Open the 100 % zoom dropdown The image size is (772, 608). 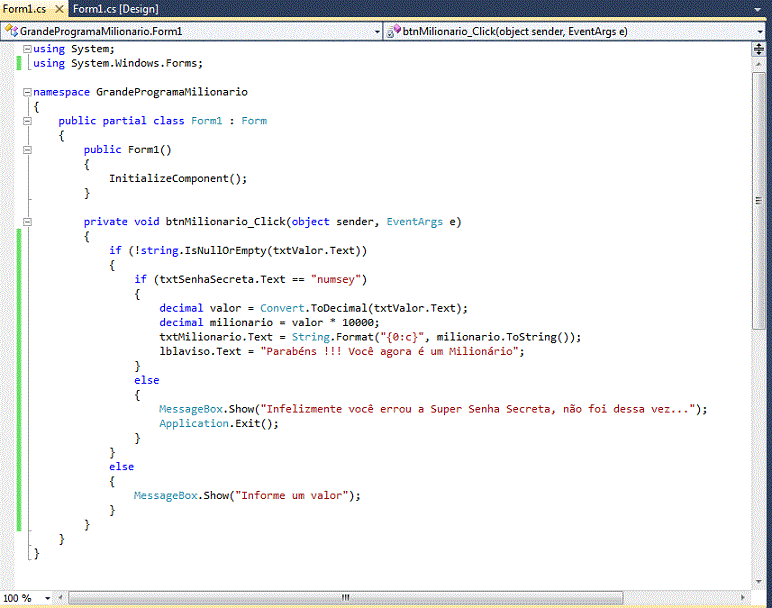click(x=47, y=598)
